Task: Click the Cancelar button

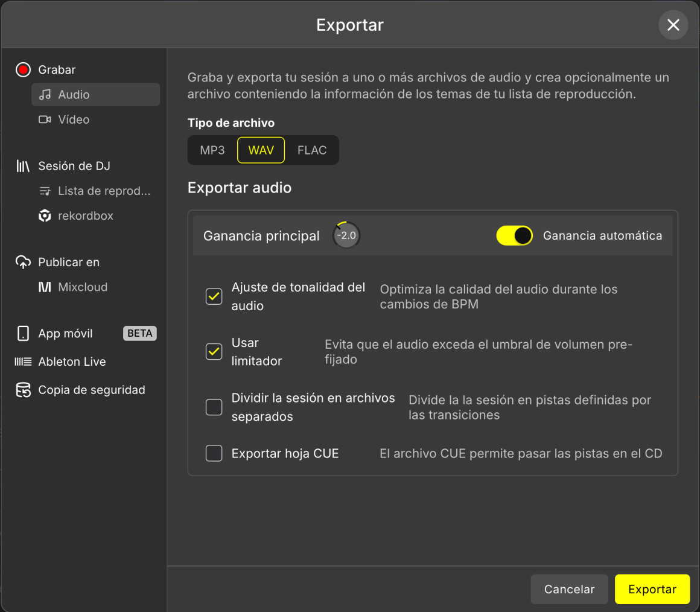Action: pos(569,589)
